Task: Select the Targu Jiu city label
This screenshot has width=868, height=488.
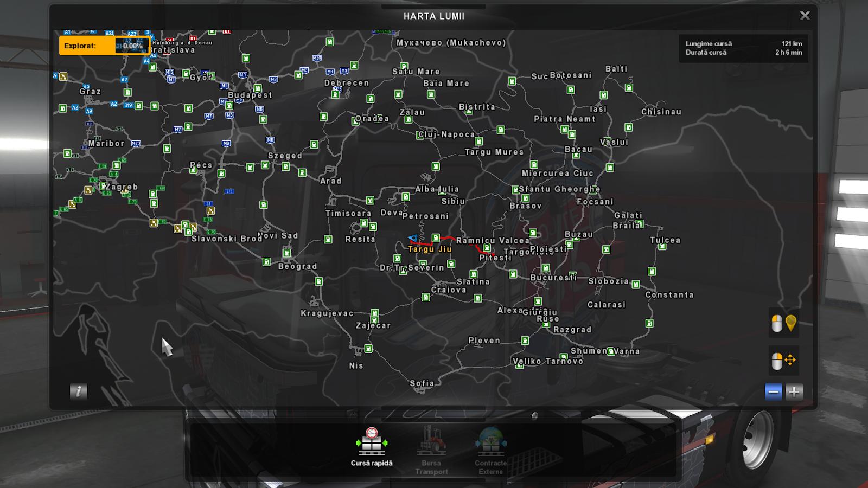Action: (x=430, y=249)
